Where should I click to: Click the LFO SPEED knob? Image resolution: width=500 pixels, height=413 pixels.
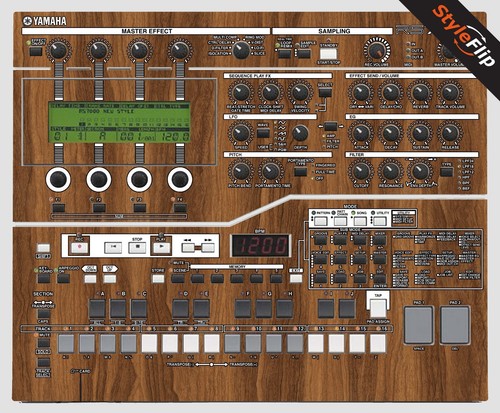[x=241, y=133]
